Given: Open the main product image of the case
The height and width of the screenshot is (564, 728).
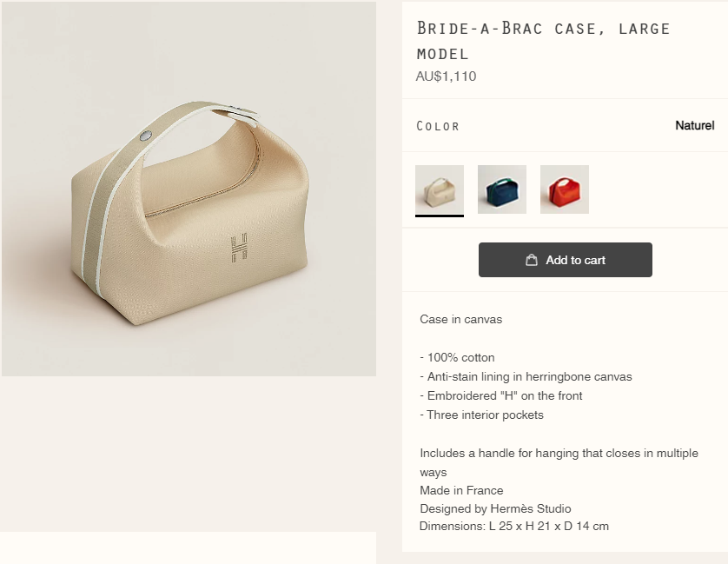Looking at the screenshot, I should tap(189, 189).
